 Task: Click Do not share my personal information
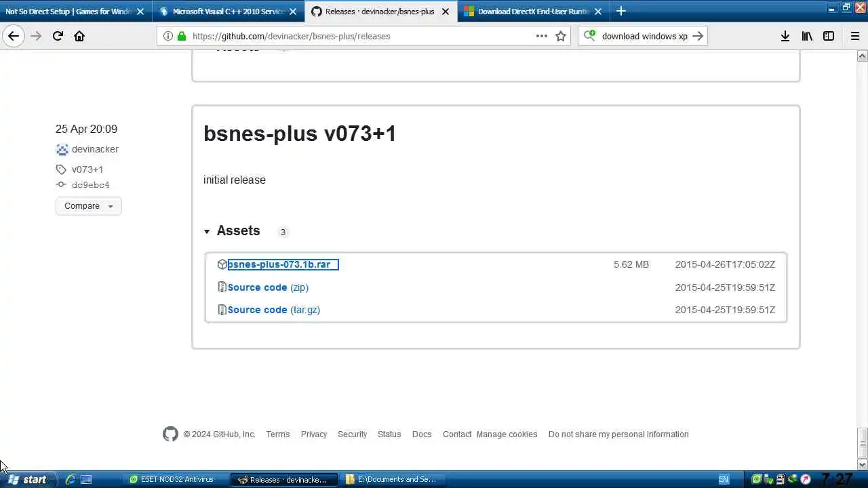tap(618, 434)
